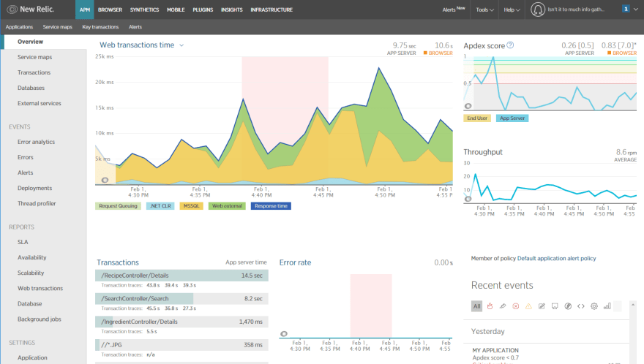Viewport: 644px width, 364px height.
Task: Open Scalability report in sidebar
Action: coord(31,273)
